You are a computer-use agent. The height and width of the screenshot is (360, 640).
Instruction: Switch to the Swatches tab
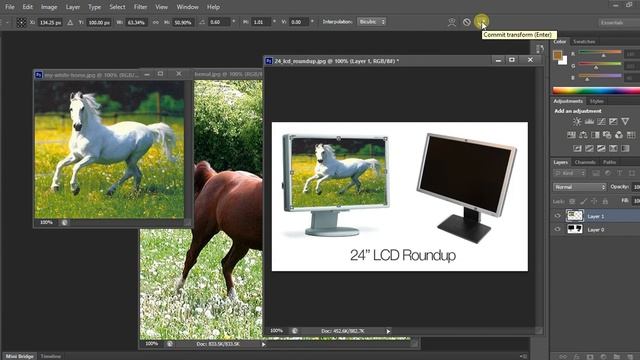pos(584,42)
